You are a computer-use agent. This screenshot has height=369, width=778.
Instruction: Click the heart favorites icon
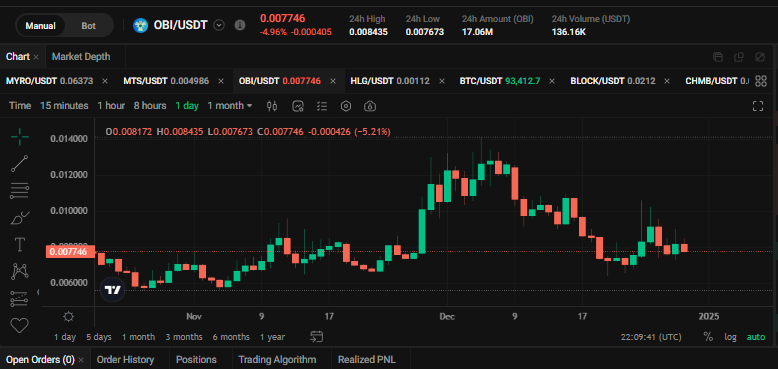coord(20,325)
